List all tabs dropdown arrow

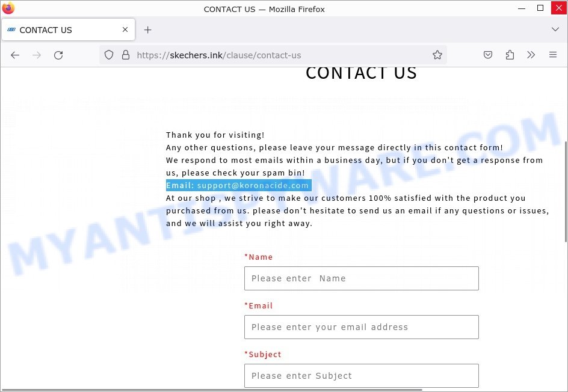click(555, 29)
